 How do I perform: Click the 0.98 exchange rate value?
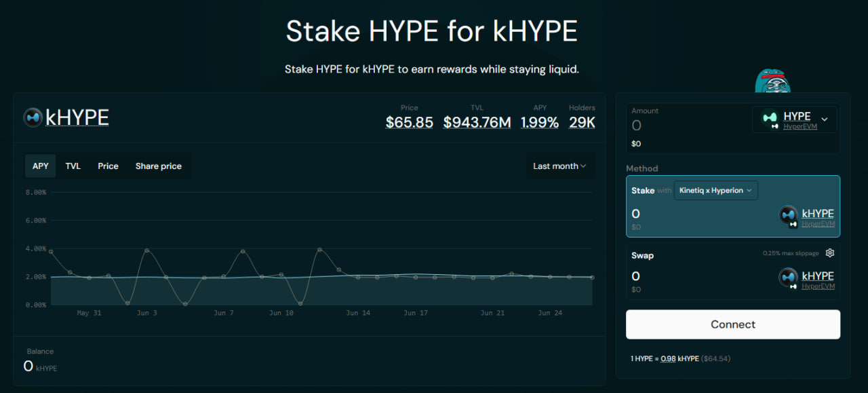[x=668, y=358]
